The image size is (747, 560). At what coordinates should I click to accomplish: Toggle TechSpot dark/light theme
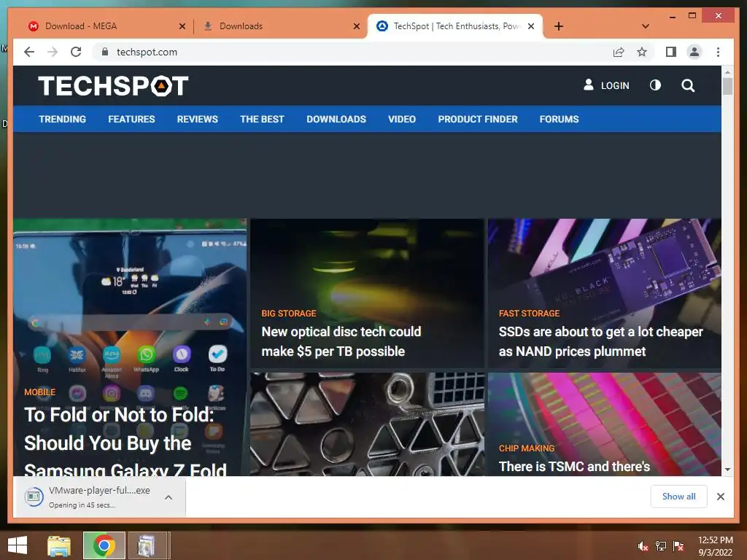point(656,85)
